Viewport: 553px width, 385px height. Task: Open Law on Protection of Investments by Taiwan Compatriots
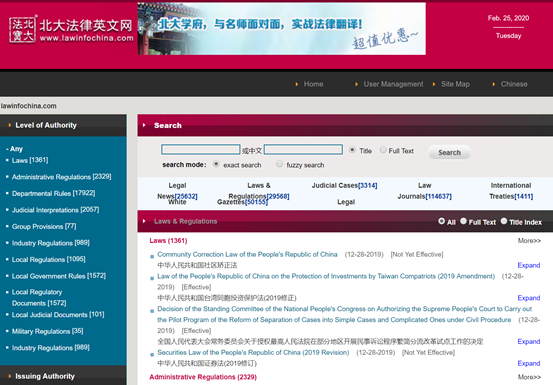click(x=326, y=276)
